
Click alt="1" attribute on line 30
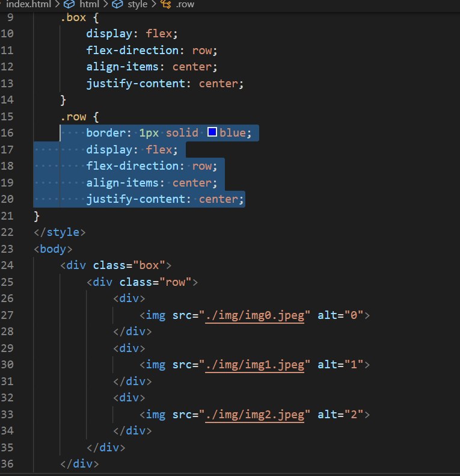tap(340, 364)
